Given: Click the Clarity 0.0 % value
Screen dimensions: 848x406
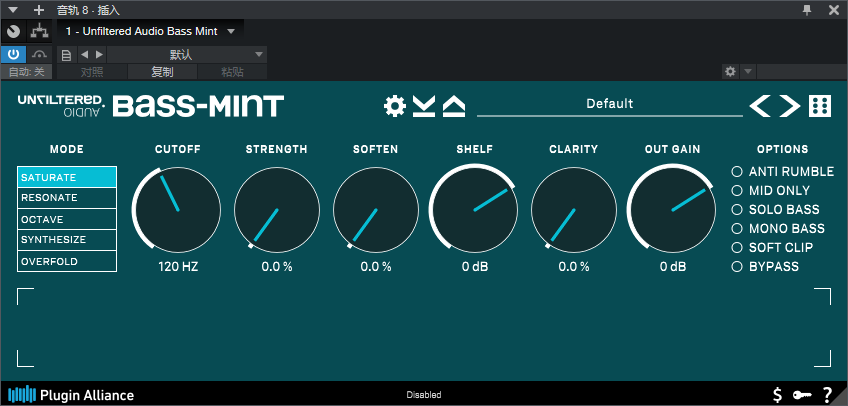Looking at the screenshot, I should 574,267.
